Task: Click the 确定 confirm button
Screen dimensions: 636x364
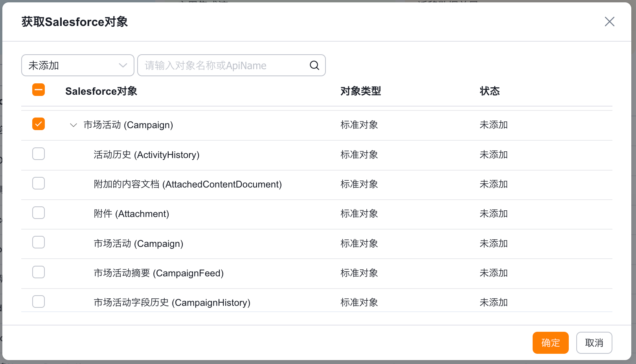Action: coord(550,343)
